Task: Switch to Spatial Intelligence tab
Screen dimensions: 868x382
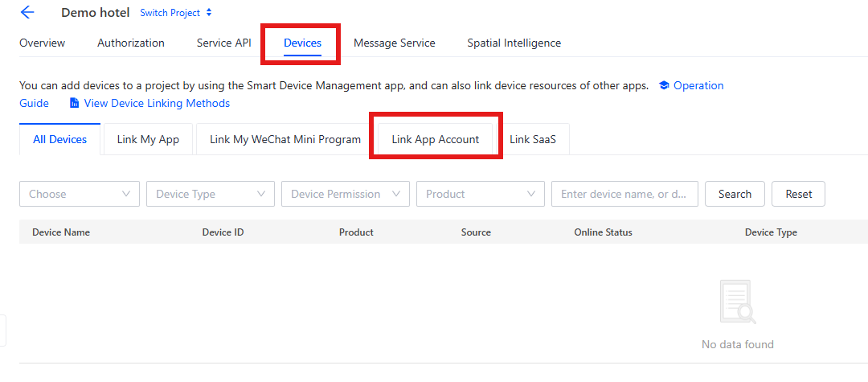Action: (514, 43)
